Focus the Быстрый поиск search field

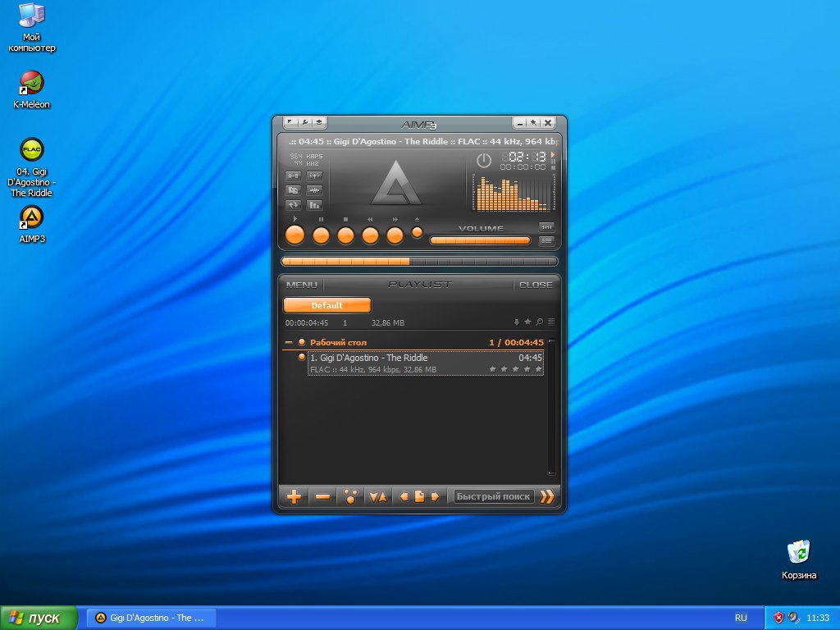[493, 496]
